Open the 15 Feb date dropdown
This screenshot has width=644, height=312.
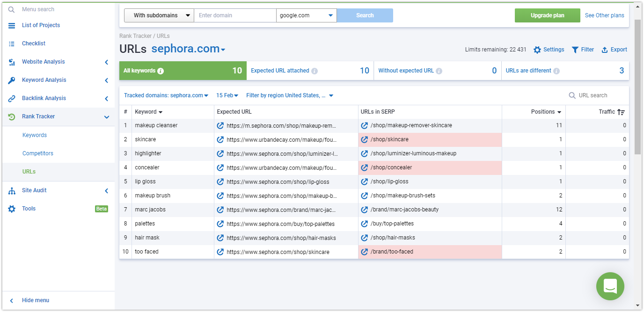[227, 95]
